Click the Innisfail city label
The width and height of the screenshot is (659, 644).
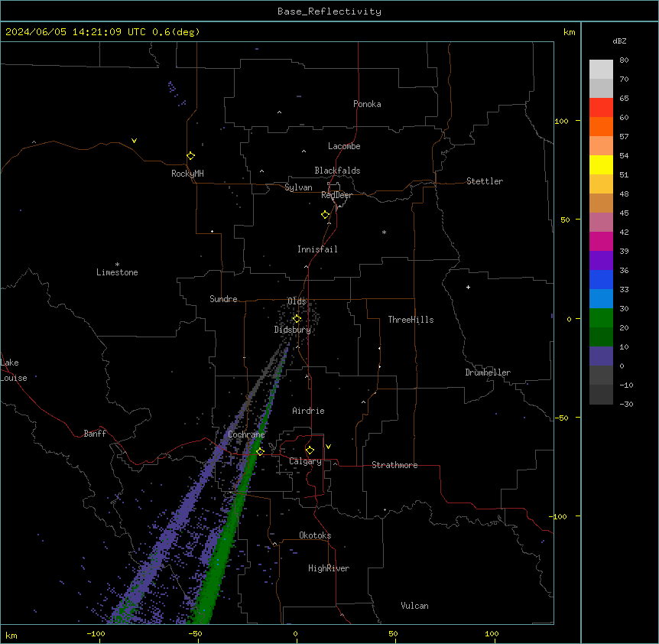(x=317, y=249)
